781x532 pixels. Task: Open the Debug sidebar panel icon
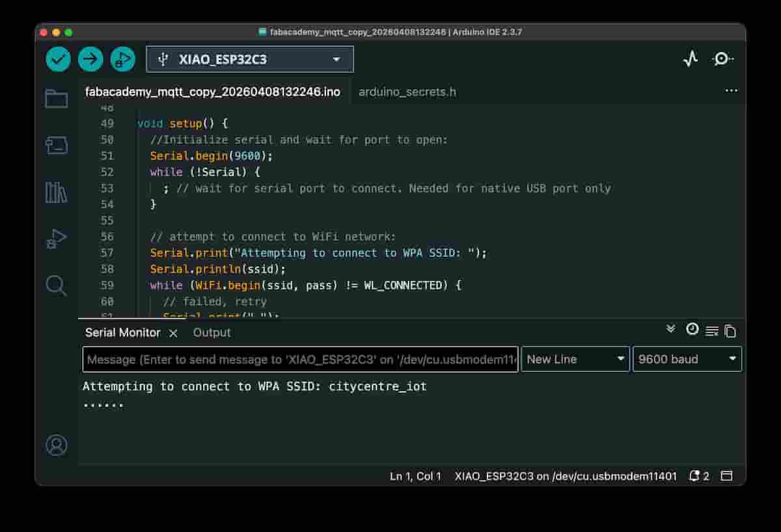(57, 239)
